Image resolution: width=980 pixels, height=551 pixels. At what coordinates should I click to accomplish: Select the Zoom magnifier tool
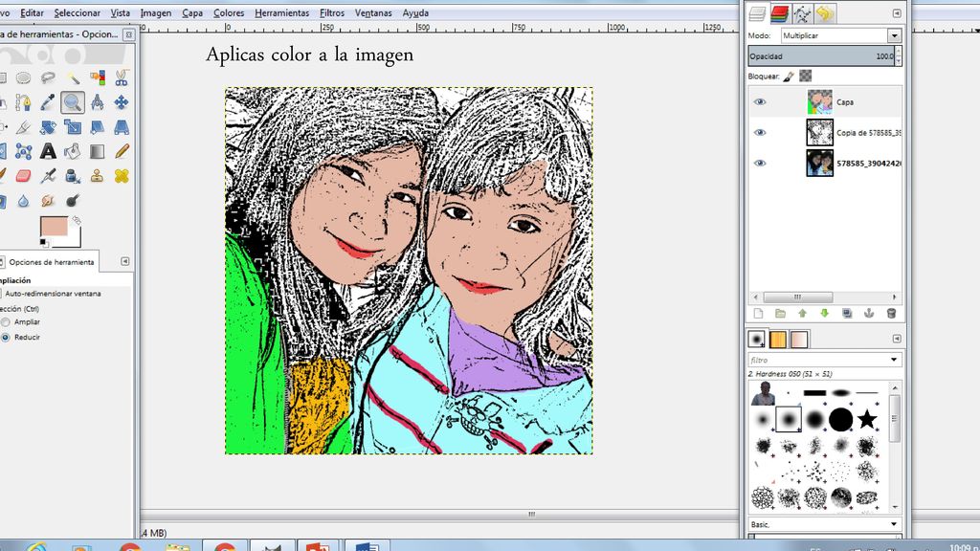[x=73, y=101]
